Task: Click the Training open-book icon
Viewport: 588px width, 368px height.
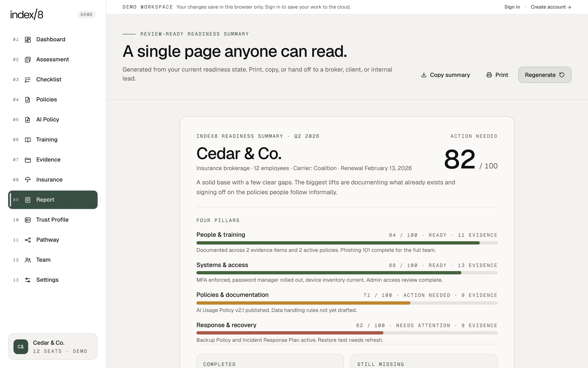Action: tap(28, 140)
